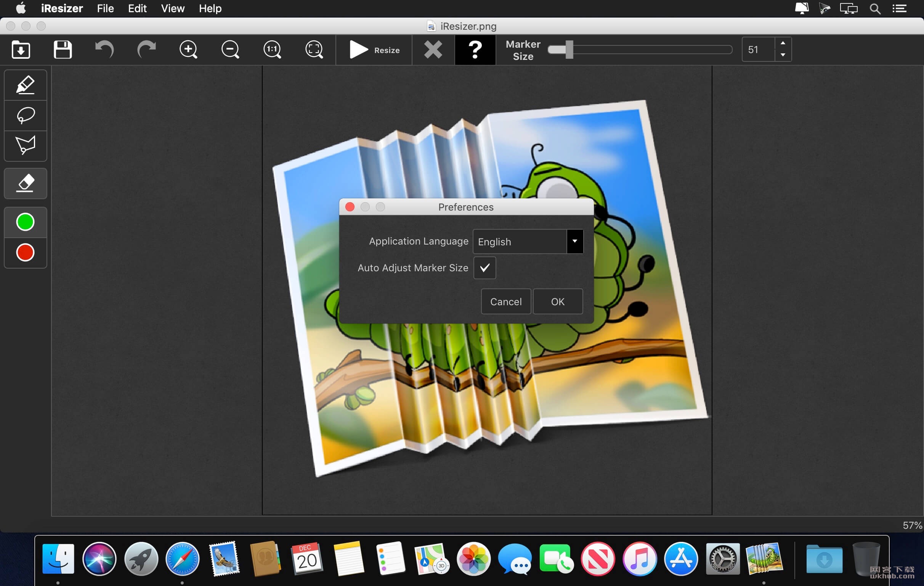Increase marker size with up stepper arrow
Viewport: 924px width, 586px height.
click(783, 43)
